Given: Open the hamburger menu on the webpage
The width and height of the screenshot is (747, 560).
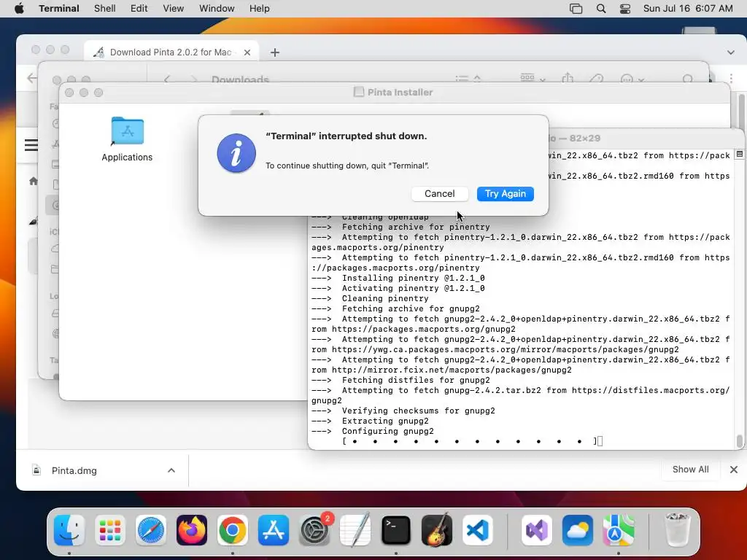Looking at the screenshot, I should click(31, 145).
